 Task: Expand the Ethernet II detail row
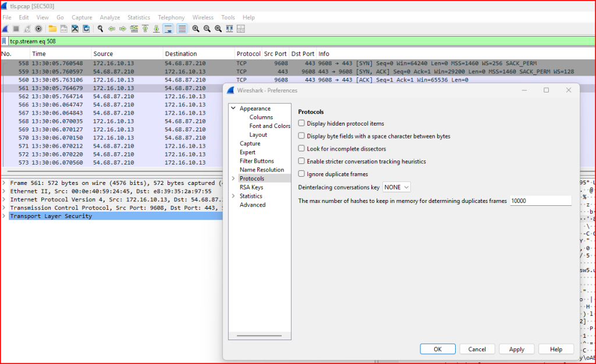click(x=4, y=191)
